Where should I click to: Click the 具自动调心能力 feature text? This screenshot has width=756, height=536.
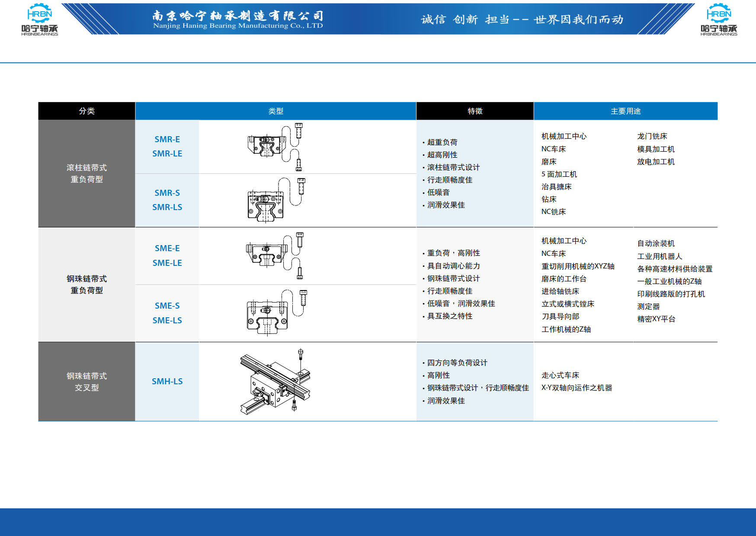tap(453, 266)
